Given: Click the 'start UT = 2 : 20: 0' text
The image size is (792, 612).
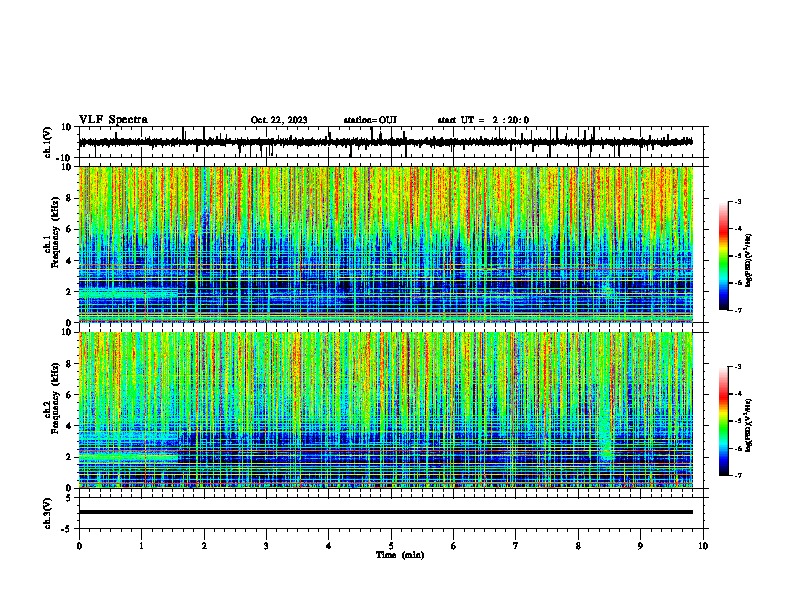Looking at the screenshot, I should pos(483,120).
